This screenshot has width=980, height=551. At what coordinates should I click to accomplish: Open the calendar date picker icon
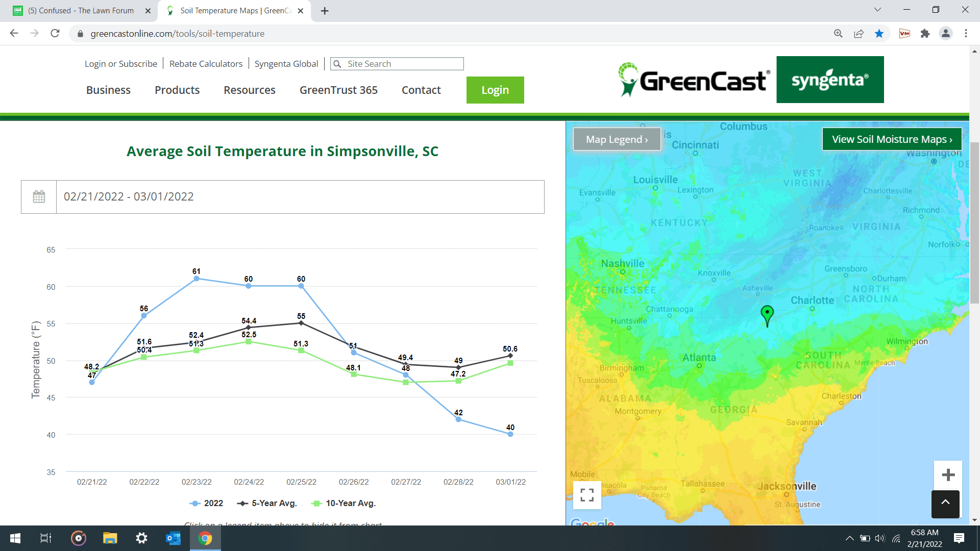click(x=38, y=196)
